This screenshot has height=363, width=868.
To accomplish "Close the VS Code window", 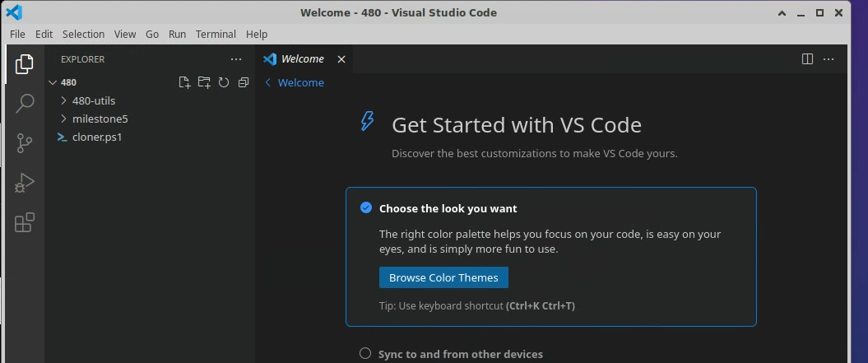I will pyautogui.click(x=839, y=12).
